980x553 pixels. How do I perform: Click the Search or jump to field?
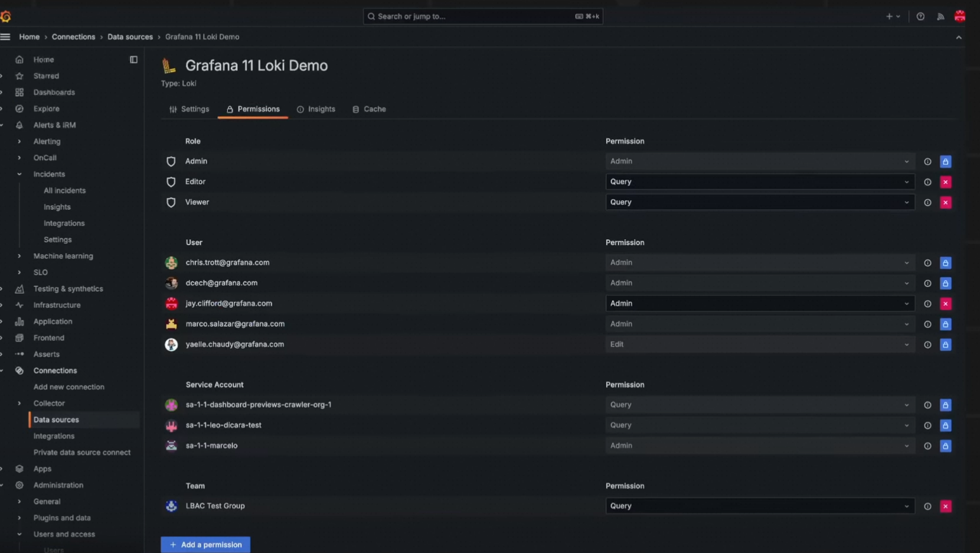[x=483, y=17]
